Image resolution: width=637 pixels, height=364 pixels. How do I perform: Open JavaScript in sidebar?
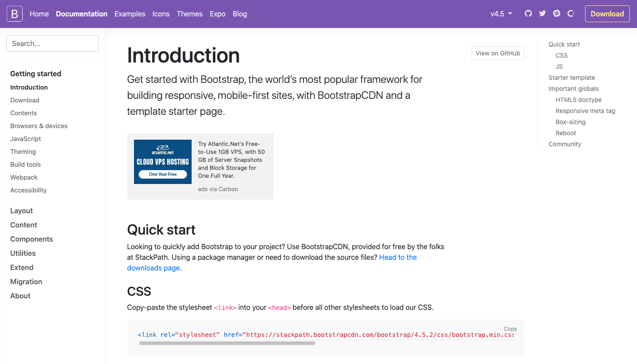tap(26, 139)
